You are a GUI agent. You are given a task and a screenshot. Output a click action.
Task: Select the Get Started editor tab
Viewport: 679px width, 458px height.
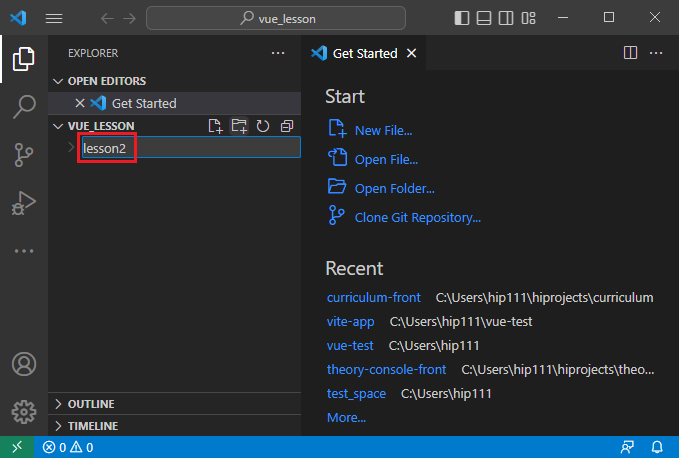365,53
